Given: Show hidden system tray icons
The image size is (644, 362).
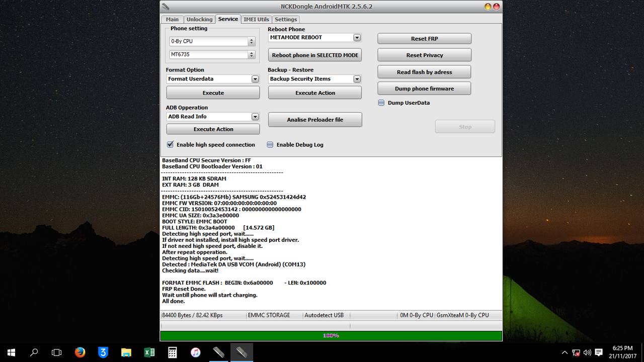Looking at the screenshot, I should (565, 352).
